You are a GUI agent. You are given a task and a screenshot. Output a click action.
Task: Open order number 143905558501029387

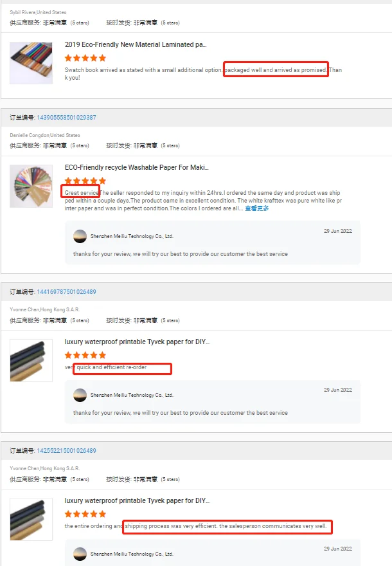pyautogui.click(x=66, y=117)
